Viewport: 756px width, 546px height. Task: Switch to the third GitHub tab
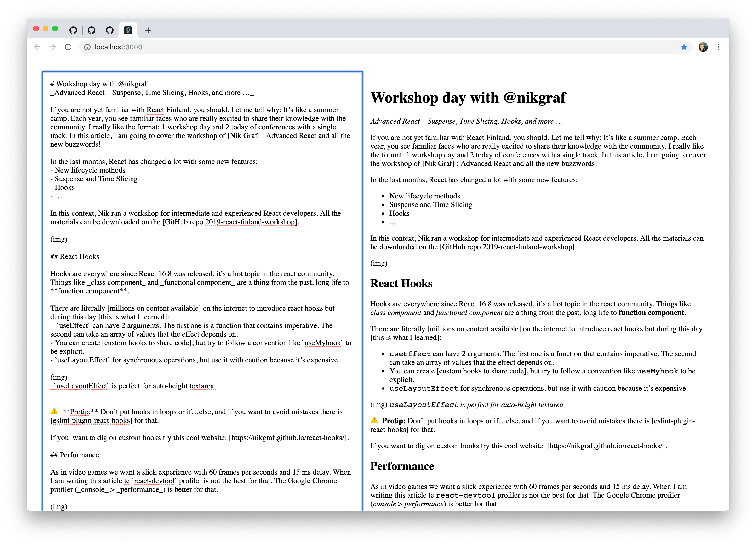110,30
